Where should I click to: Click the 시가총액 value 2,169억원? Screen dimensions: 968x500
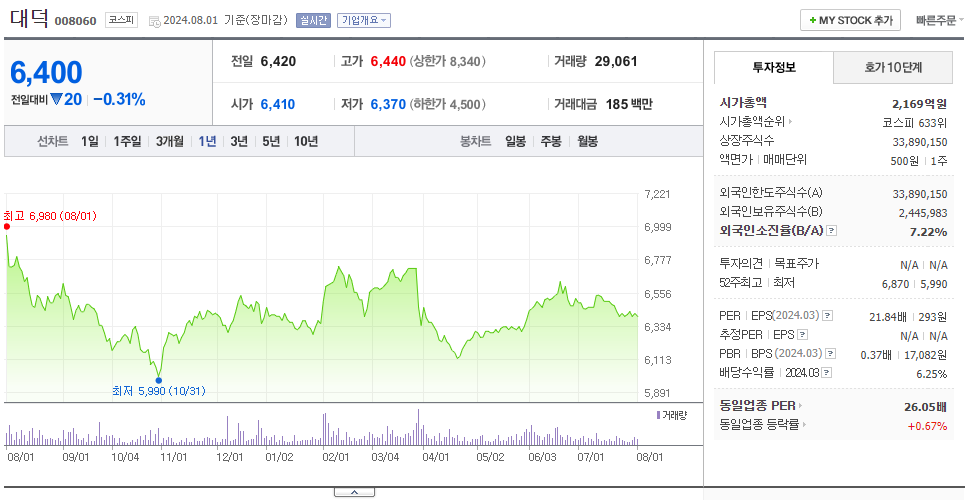point(920,104)
